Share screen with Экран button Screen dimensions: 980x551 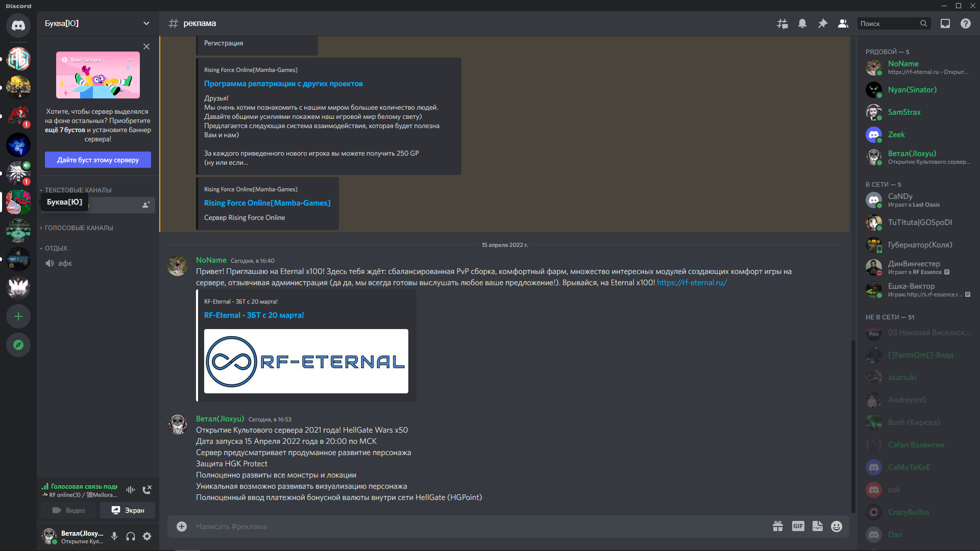(128, 510)
